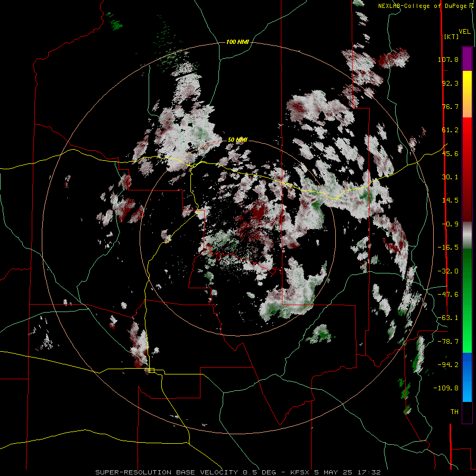
Task: Click the [KT] units label
Action: 451,36
